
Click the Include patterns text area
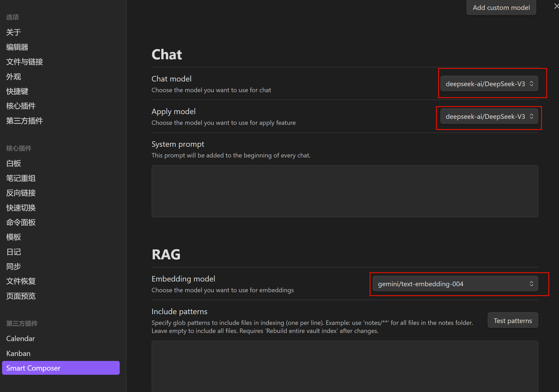tap(344, 366)
